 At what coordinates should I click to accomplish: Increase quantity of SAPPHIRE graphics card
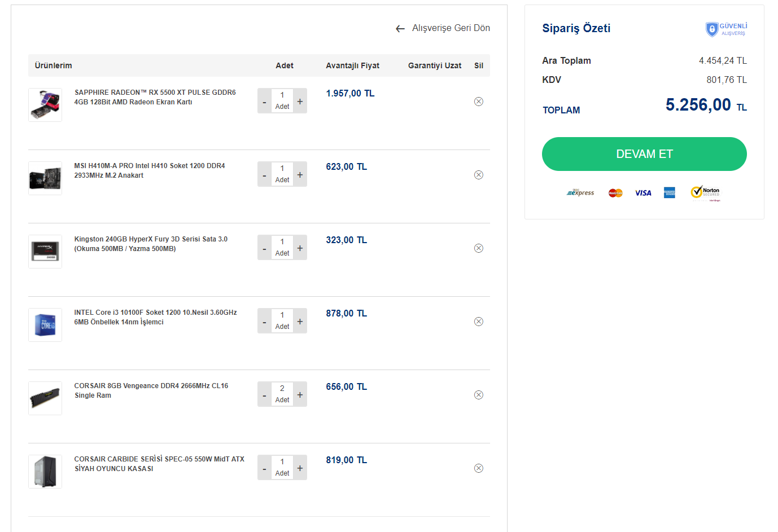tap(300, 102)
